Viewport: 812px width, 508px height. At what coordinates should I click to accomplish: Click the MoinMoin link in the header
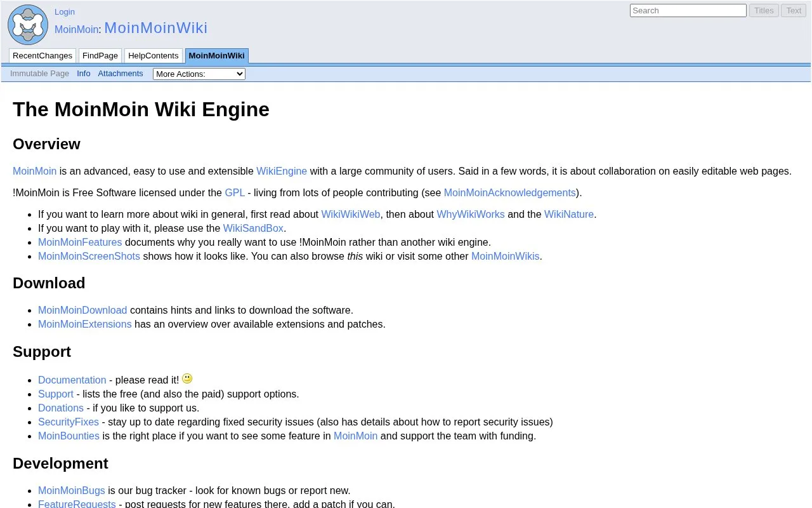77,29
